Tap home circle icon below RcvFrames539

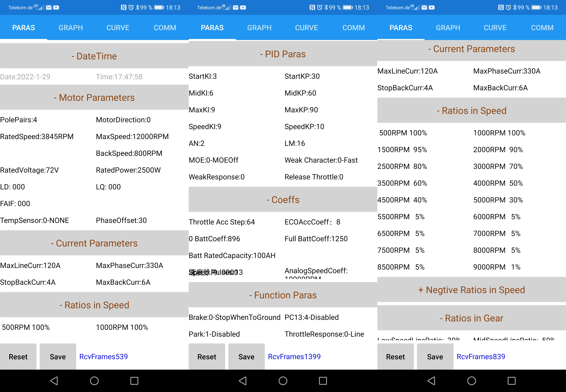coord(94,381)
